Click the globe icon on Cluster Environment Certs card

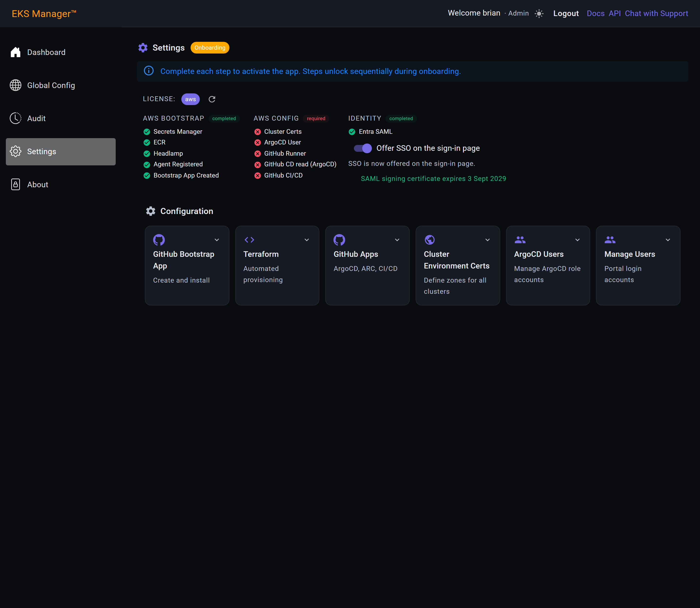(x=430, y=240)
